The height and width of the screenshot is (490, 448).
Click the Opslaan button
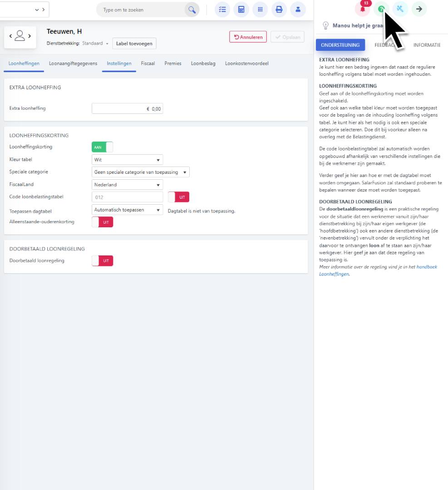click(x=288, y=37)
